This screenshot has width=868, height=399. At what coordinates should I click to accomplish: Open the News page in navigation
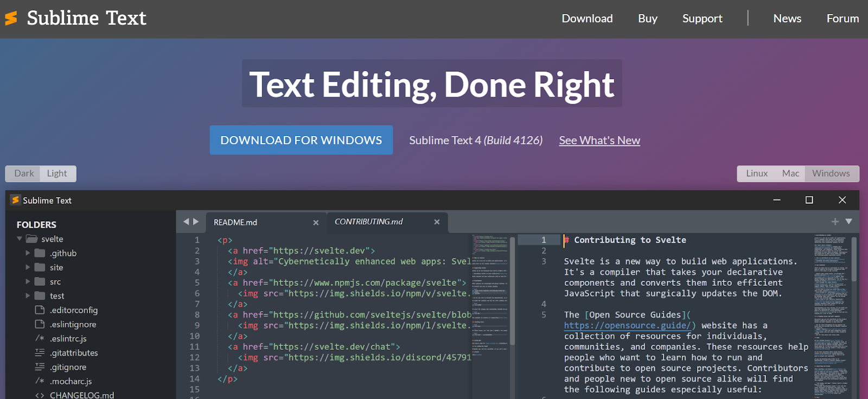click(787, 18)
